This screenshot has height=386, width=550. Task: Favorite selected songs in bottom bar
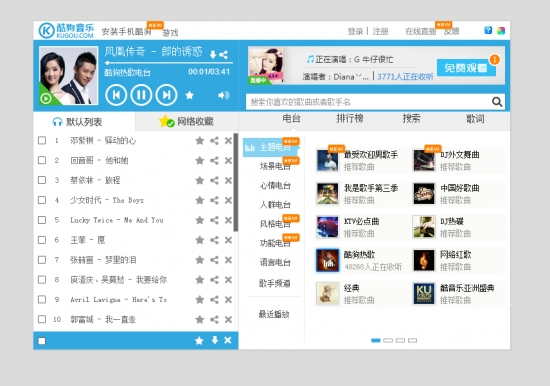click(x=199, y=340)
